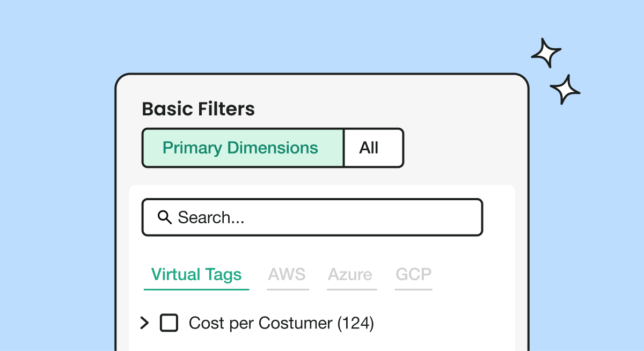Open the Virtual Tags tab

tap(196, 275)
